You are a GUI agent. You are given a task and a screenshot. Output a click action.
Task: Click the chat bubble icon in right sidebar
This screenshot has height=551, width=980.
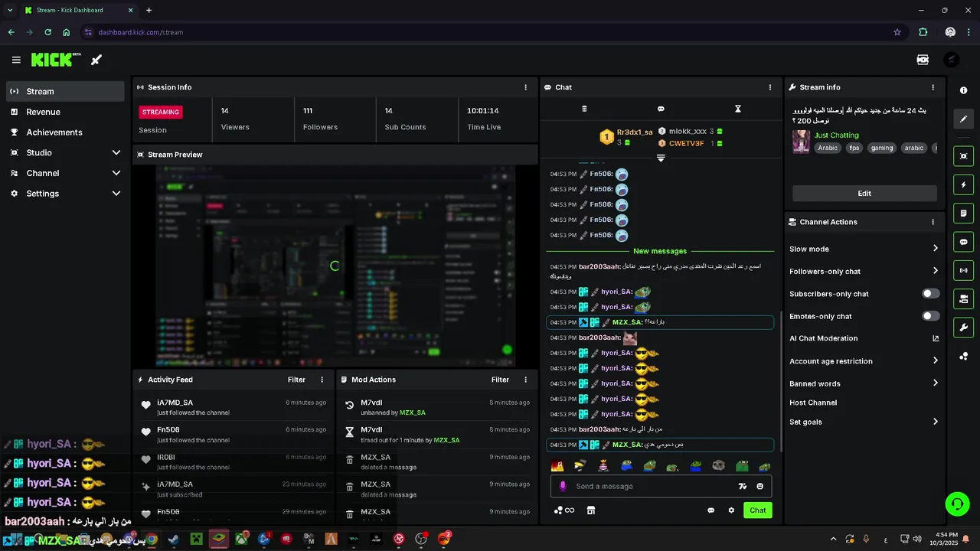(x=963, y=242)
